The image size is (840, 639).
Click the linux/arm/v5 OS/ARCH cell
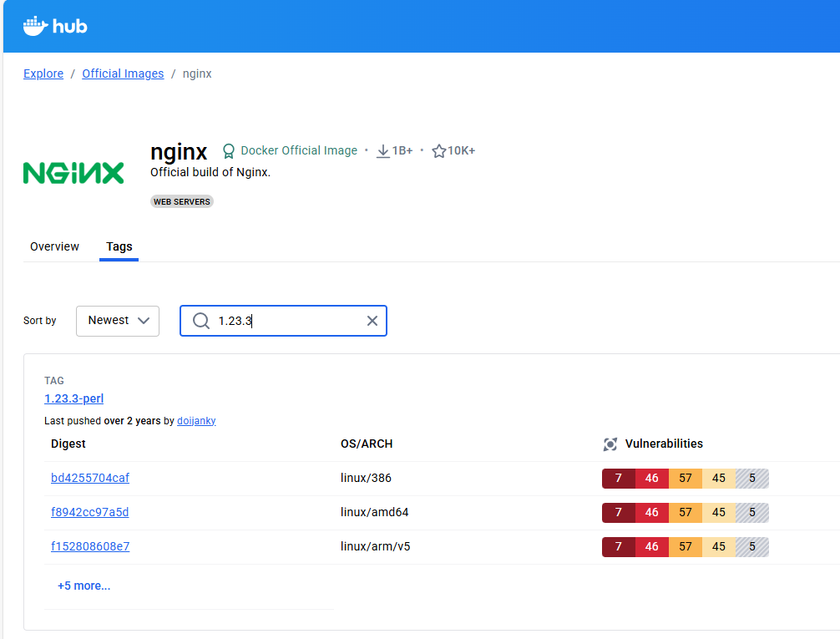pyautogui.click(x=376, y=546)
